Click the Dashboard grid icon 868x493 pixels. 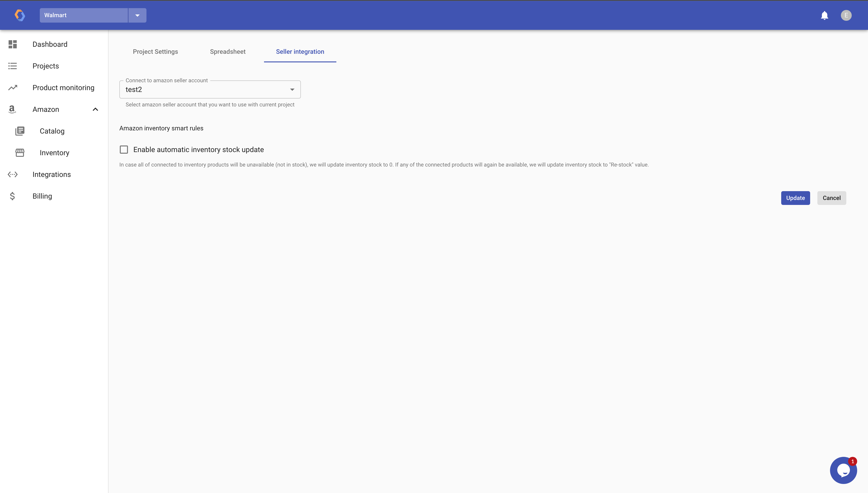click(12, 44)
